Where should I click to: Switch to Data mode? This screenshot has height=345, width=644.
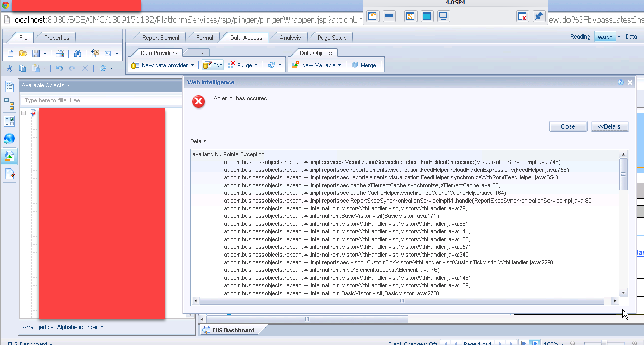pos(631,37)
